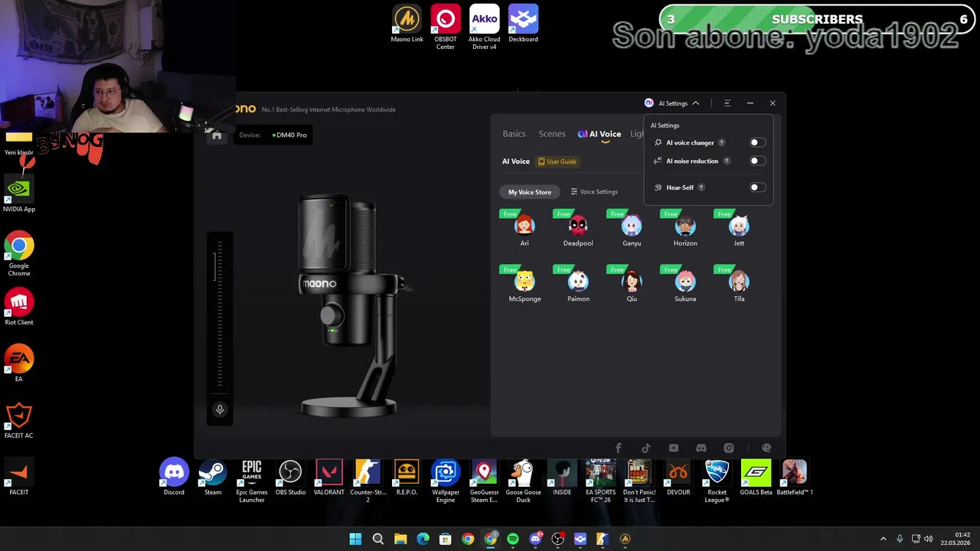This screenshot has width=980, height=551.
Task: Open Google Chrome desktop shortcut
Action: (19, 254)
